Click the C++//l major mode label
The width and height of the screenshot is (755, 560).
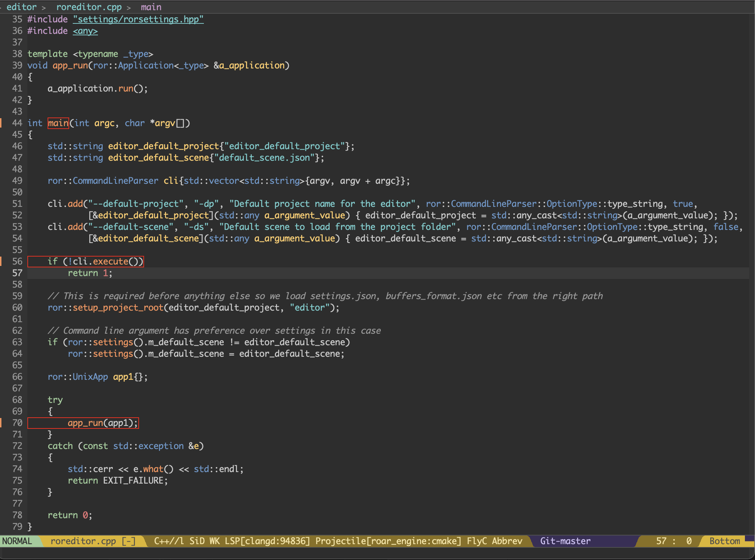pos(169,541)
